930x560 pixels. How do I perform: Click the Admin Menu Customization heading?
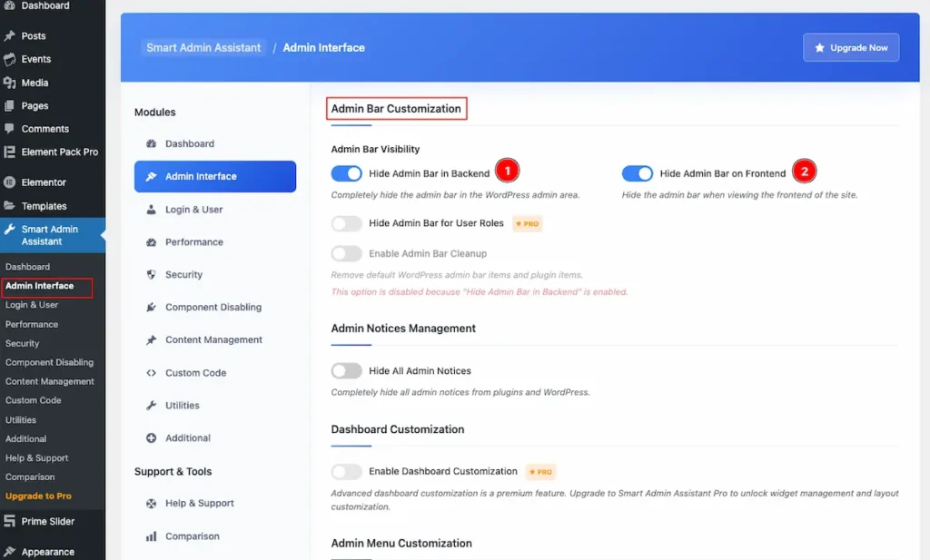coord(401,543)
